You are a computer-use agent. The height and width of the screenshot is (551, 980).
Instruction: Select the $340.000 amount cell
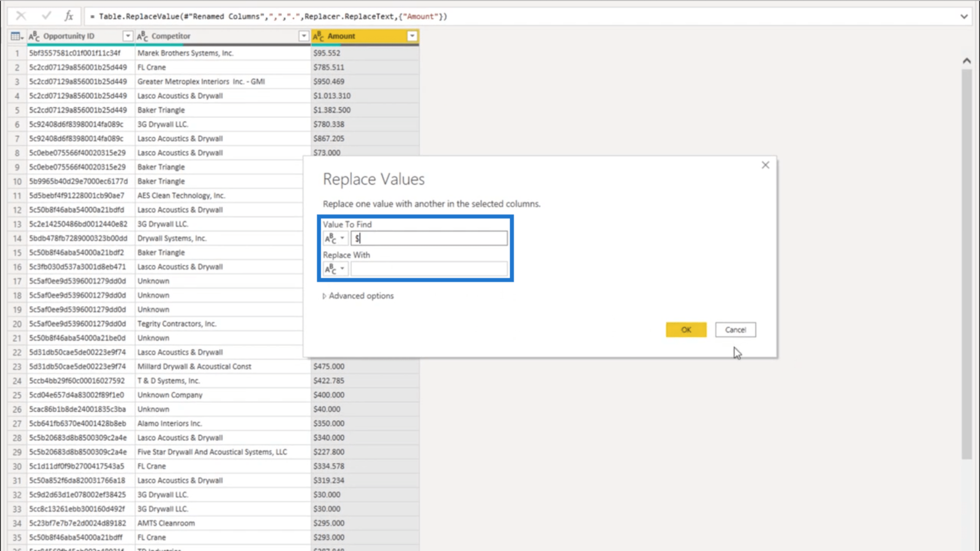click(365, 438)
